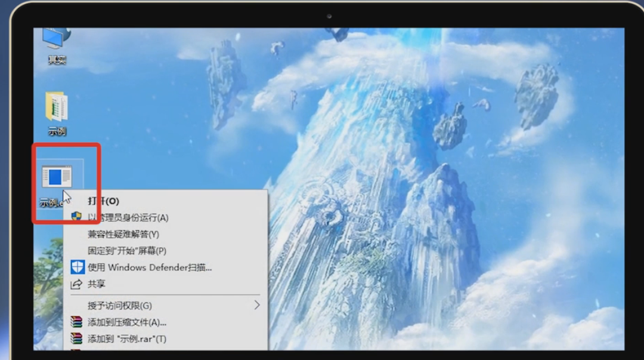The image size is (644, 360).
Task: Open the 授予访问权限(G) menu entry
Action: pos(120,306)
